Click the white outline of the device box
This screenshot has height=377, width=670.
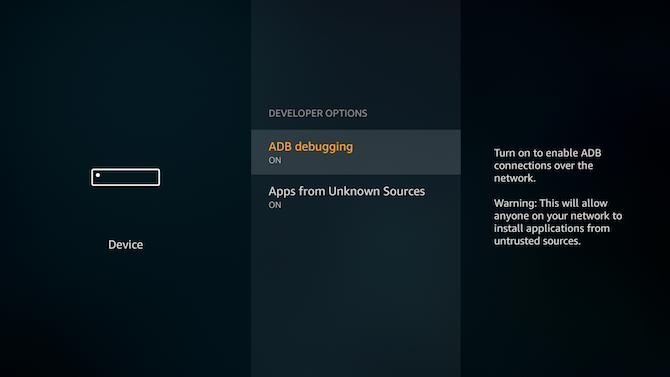tap(126, 168)
